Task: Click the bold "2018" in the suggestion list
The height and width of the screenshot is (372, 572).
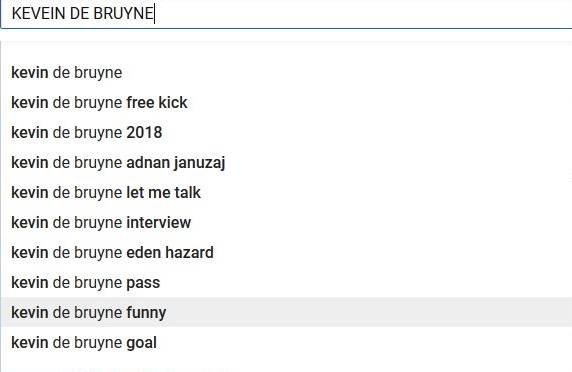Action: pos(144,132)
